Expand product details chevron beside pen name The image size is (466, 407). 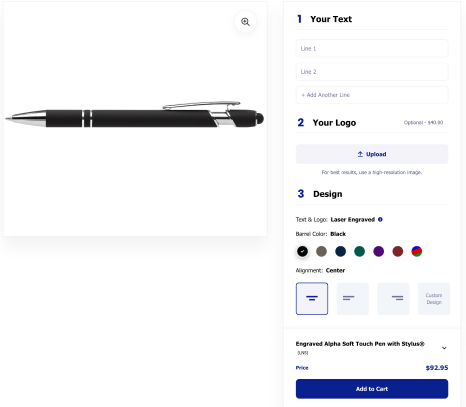click(x=444, y=348)
